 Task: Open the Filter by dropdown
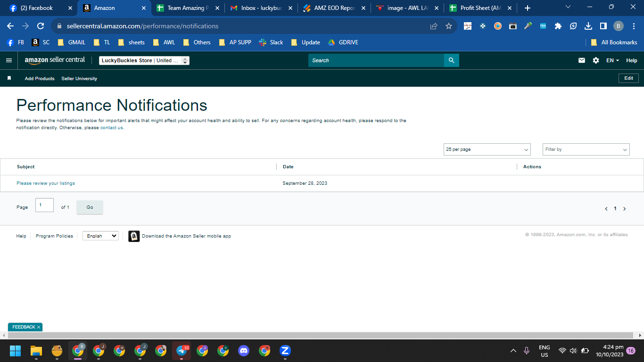[586, 149]
